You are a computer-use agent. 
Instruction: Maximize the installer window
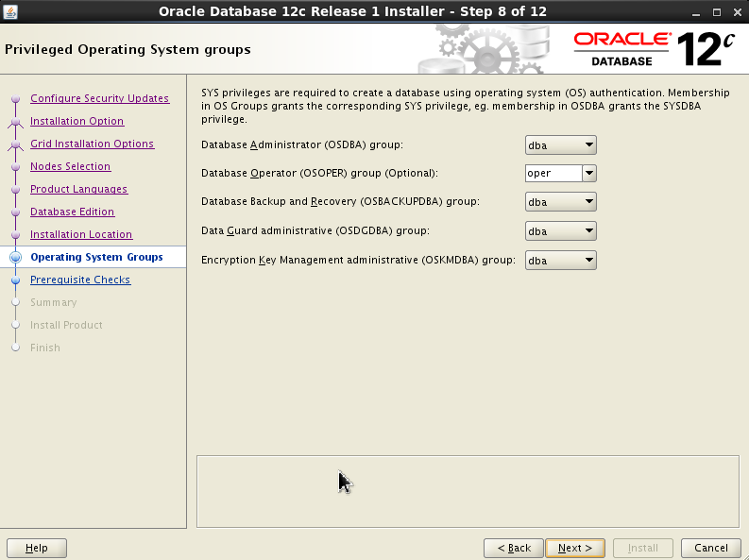(717, 12)
